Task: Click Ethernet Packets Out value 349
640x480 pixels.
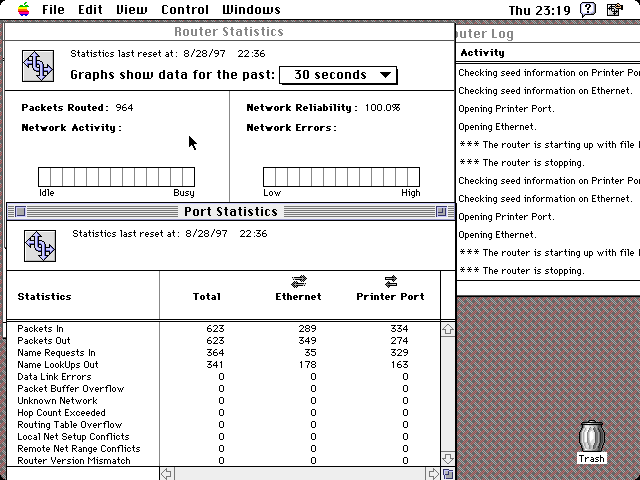Action: 307,340
